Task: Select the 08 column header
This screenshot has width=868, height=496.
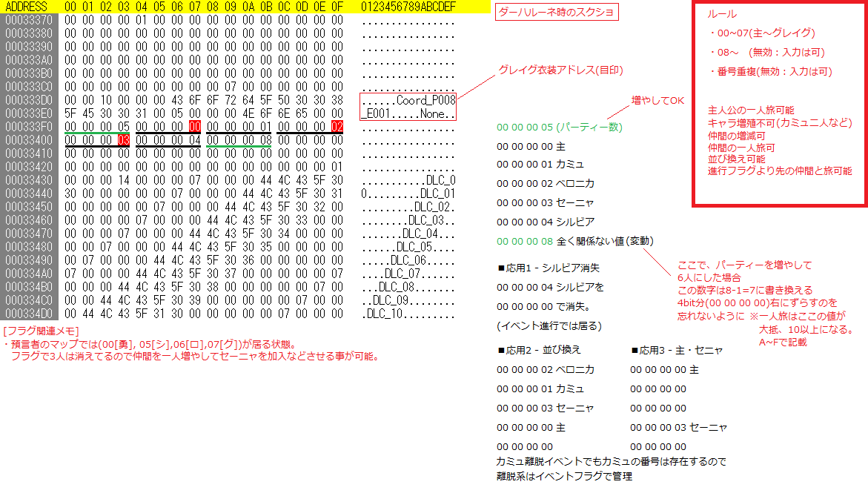Action: tap(213, 7)
